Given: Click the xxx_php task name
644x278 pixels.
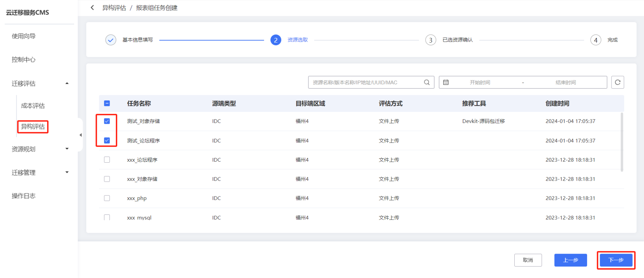Looking at the screenshot, I should click(x=137, y=198).
